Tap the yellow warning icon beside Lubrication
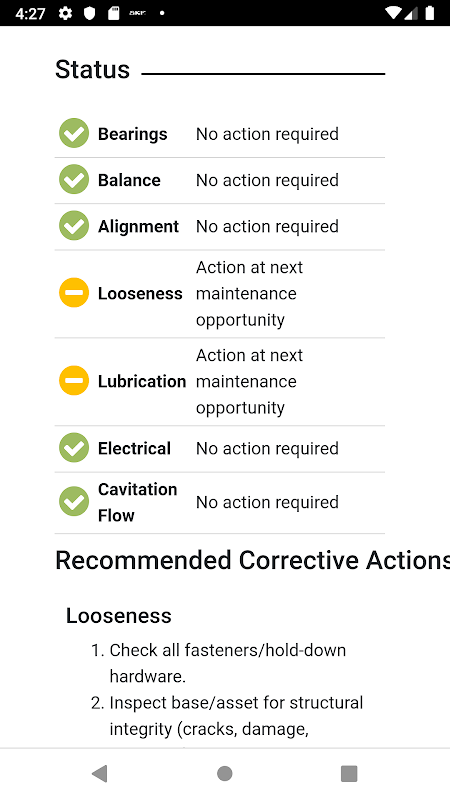The image size is (450, 800). [74, 381]
